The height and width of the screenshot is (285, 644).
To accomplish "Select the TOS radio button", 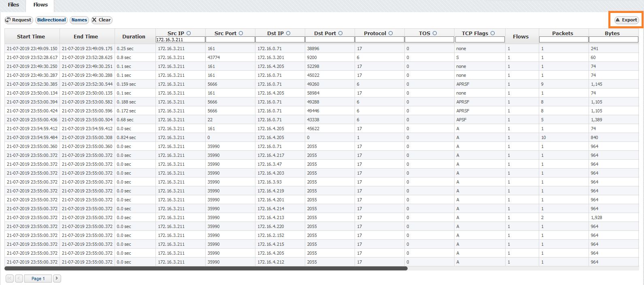I will (x=435, y=33).
